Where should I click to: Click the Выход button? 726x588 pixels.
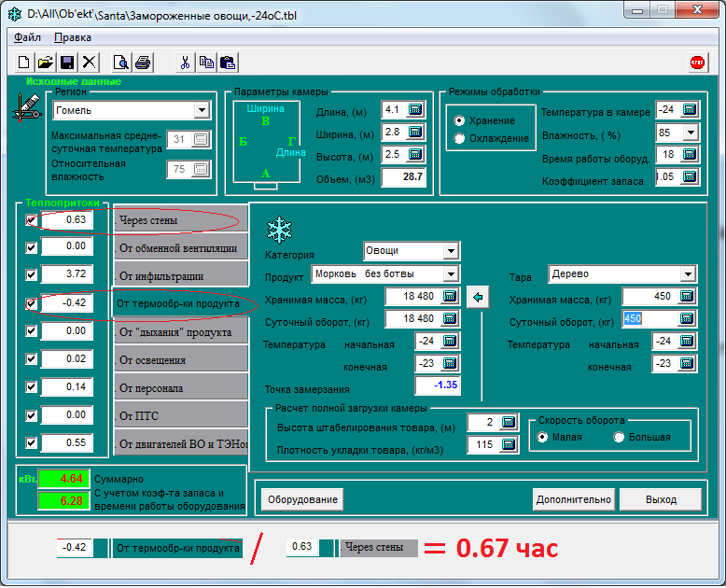[661, 499]
